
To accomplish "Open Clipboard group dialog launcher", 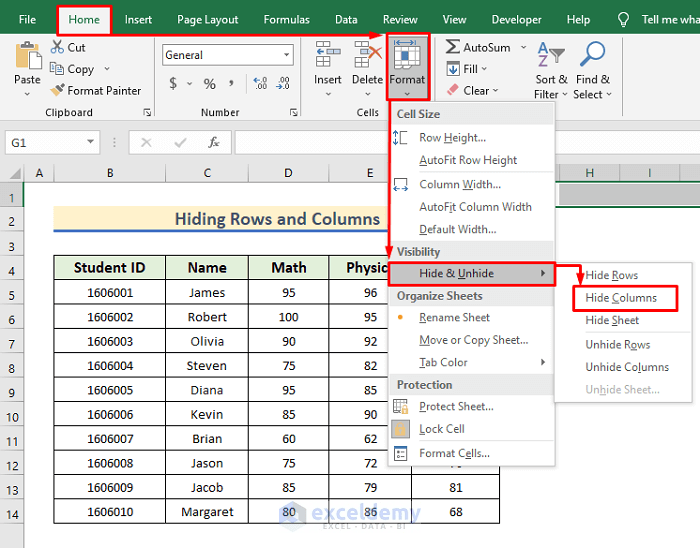I will pos(147,112).
